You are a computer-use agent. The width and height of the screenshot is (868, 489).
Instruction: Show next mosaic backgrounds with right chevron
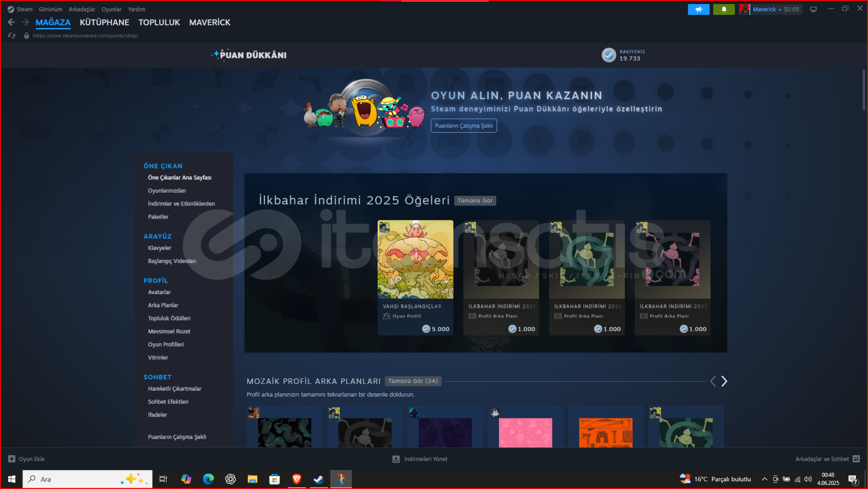pos(724,381)
